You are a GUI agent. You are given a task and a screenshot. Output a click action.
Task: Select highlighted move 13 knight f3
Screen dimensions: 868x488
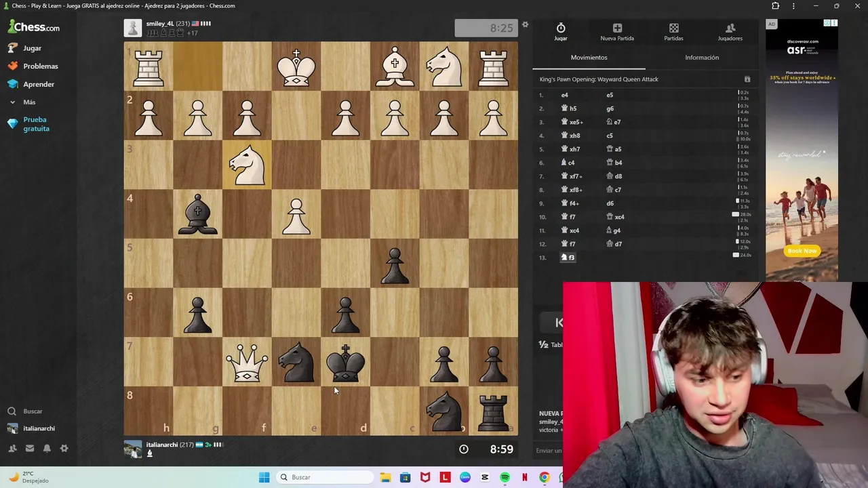pos(568,258)
